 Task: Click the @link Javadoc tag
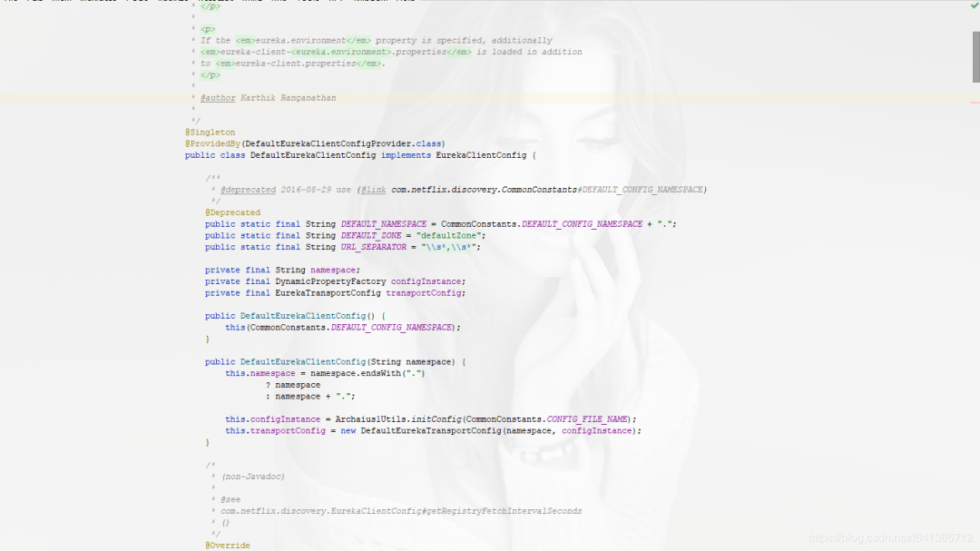click(373, 190)
